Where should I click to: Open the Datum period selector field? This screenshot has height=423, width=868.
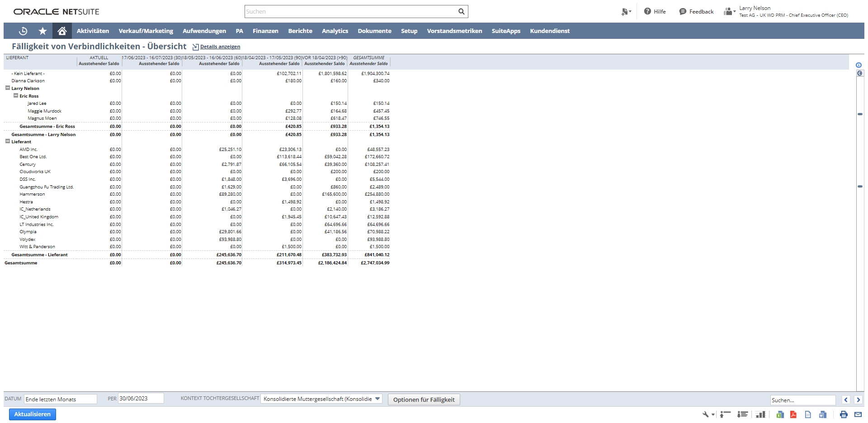[x=61, y=399]
